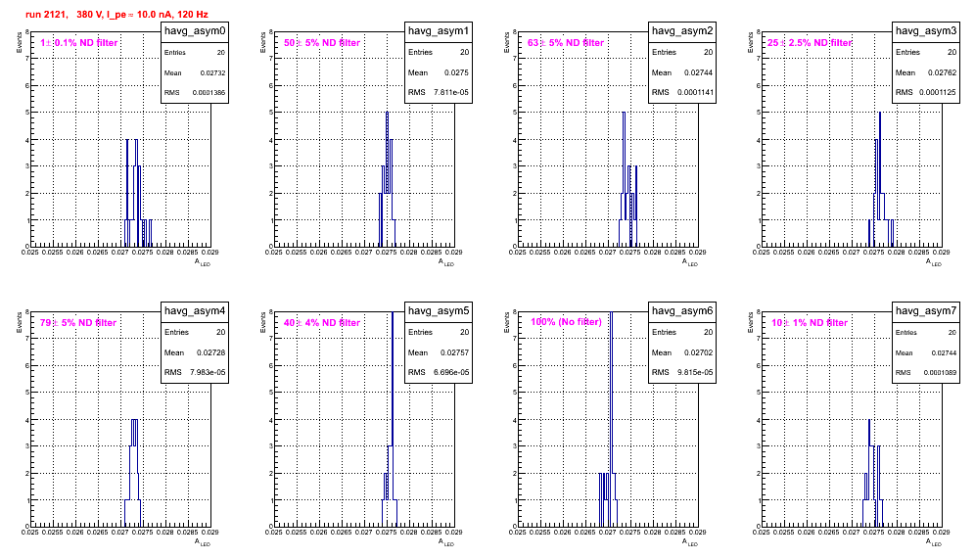This screenshot has height=560, width=975.
Task: Click RMS value 0.0001141 in havg_asym2
Action: click(695, 93)
